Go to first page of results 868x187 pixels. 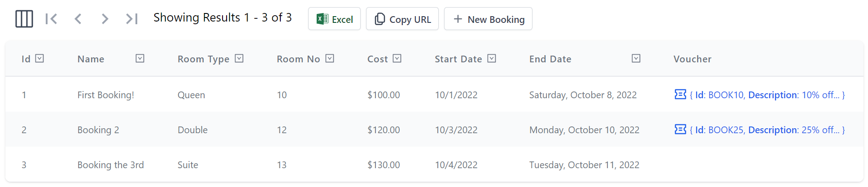[51, 19]
